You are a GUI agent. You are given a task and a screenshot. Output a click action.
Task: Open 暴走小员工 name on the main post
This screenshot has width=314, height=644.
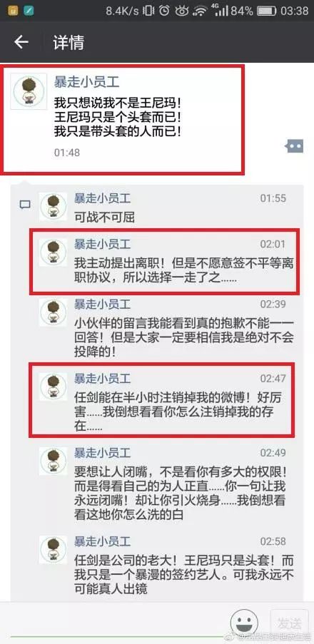coord(87,82)
